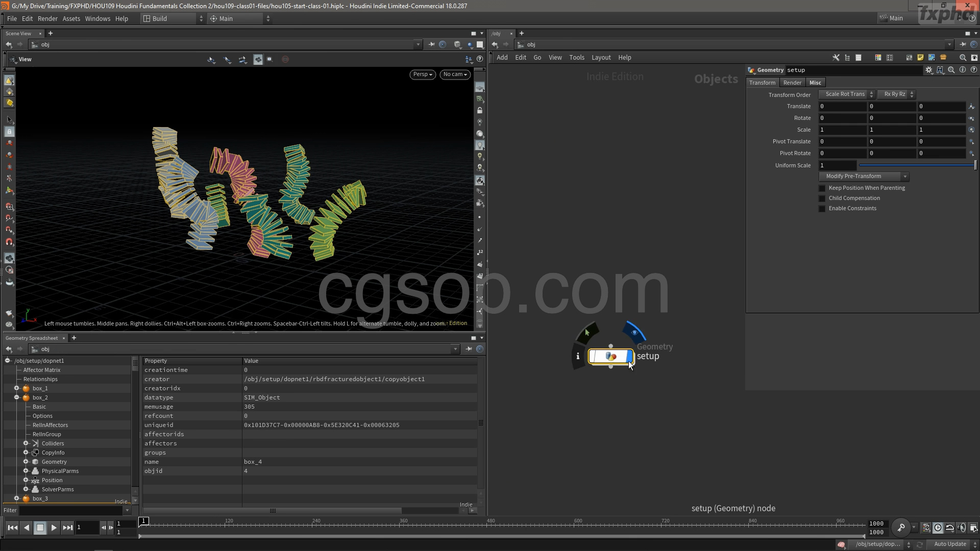The image size is (980, 551).
Task: Click the viewport lock camera icon
Action: (x=480, y=110)
